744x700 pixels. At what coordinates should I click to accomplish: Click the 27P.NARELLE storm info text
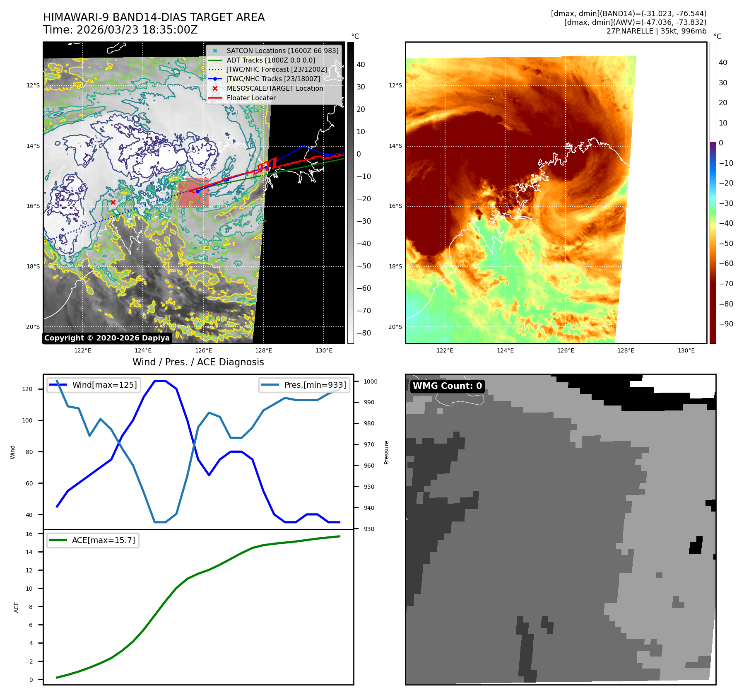click(x=656, y=31)
